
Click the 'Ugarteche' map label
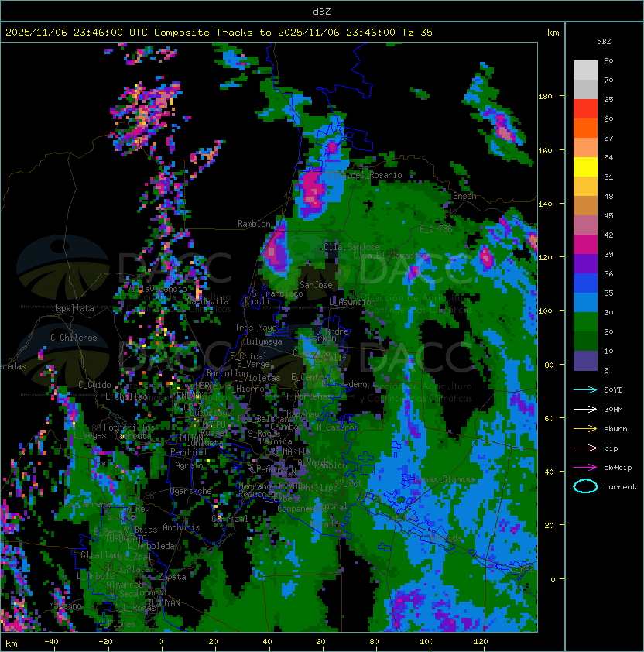tap(191, 491)
